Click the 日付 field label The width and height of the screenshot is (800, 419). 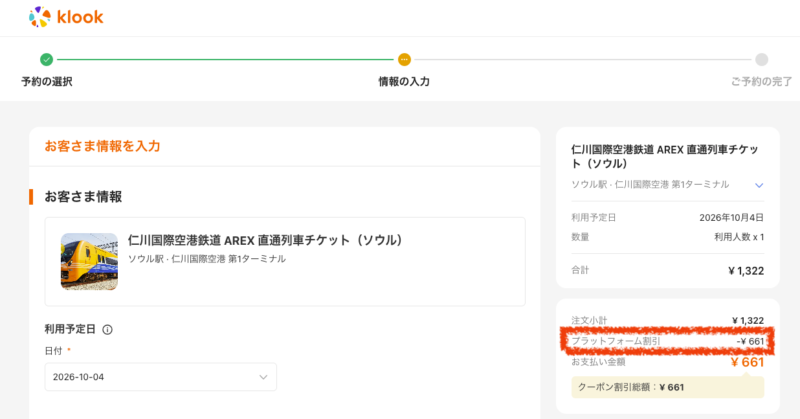click(54, 351)
